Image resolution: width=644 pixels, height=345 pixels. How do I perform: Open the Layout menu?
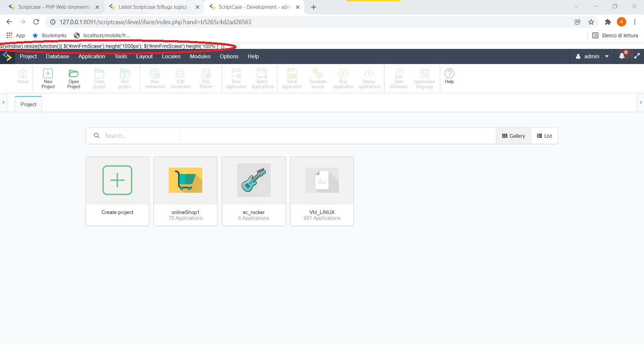(144, 56)
